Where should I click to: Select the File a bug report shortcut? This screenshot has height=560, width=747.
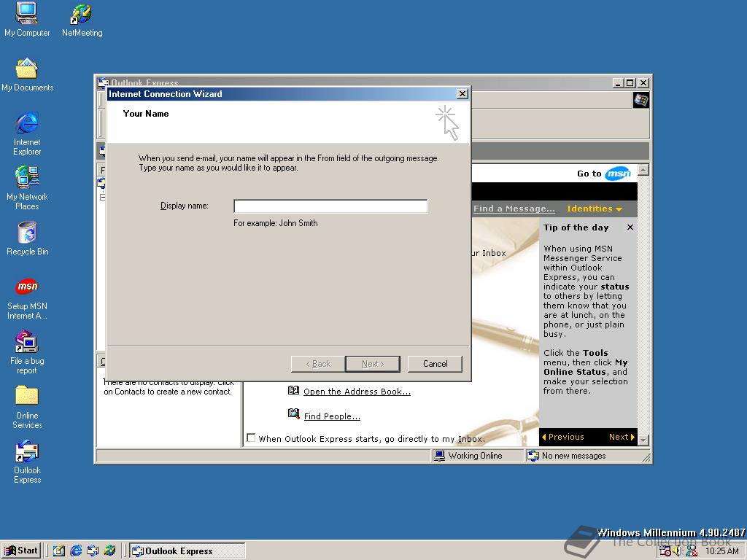[x=27, y=352]
